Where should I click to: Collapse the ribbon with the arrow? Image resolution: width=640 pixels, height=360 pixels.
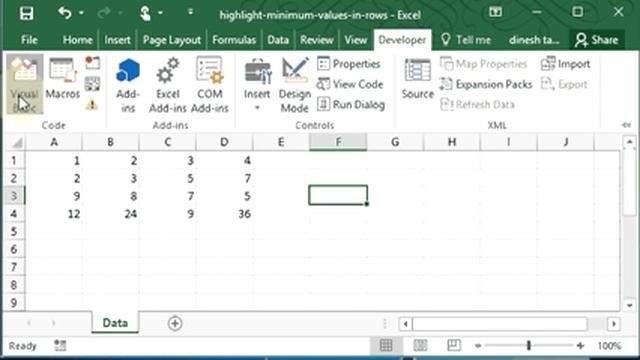point(627,125)
